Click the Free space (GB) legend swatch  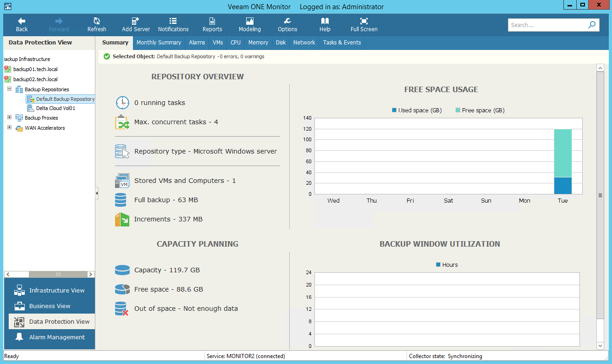pyautogui.click(x=458, y=110)
